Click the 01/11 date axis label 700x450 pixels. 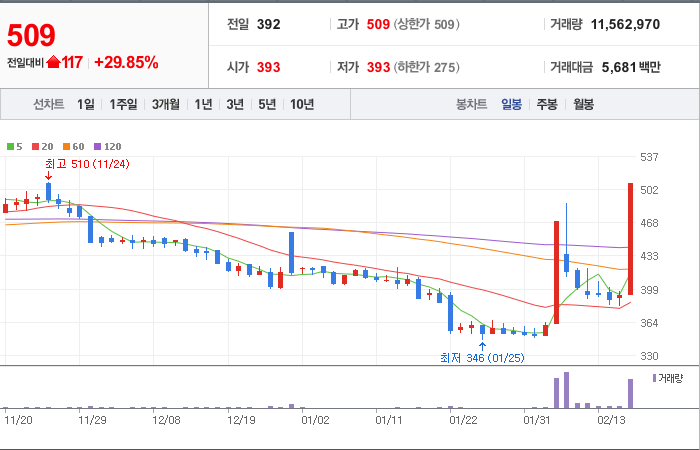click(x=389, y=421)
